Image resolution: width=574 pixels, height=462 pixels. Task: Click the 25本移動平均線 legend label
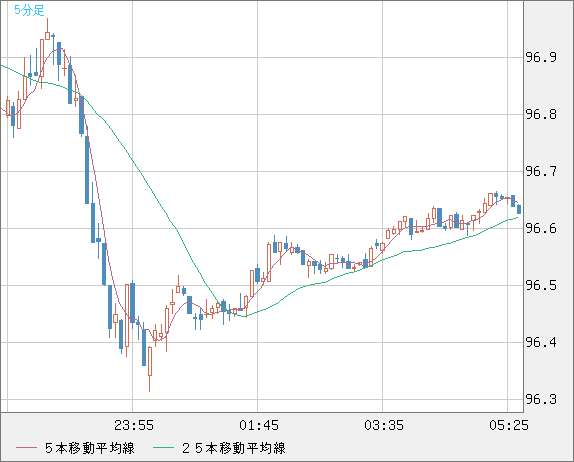pyautogui.click(x=234, y=448)
